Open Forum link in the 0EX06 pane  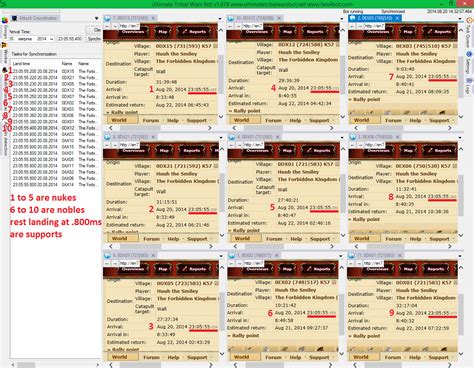coord(393,239)
